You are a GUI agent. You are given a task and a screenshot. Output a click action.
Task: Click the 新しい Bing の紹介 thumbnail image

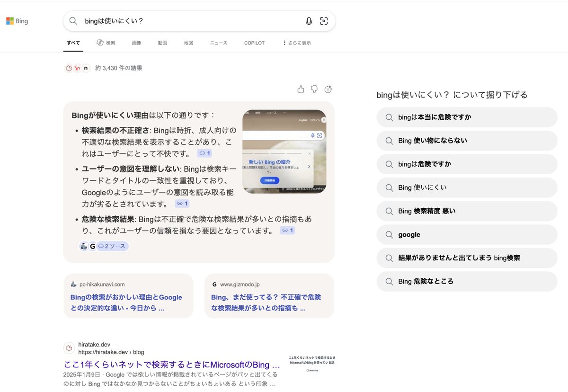coord(284,151)
